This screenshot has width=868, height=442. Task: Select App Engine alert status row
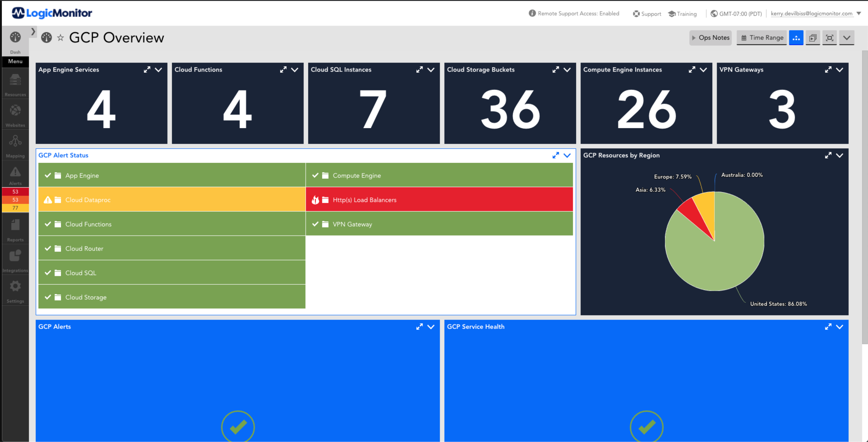(172, 175)
